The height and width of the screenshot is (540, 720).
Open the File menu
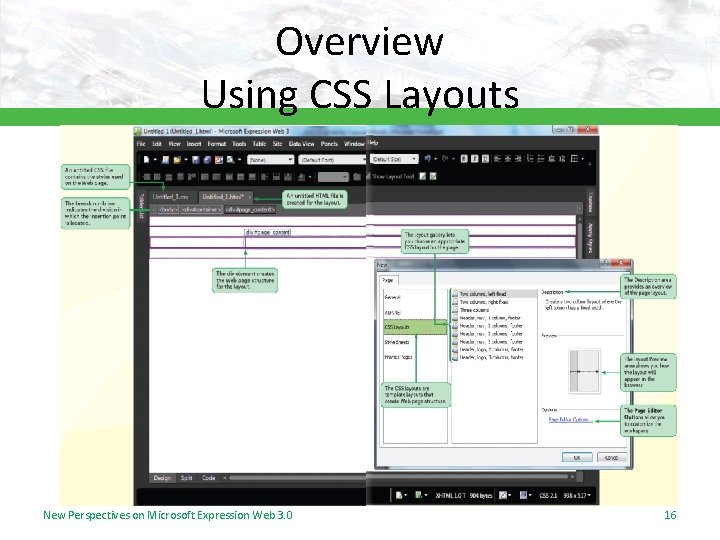pyautogui.click(x=141, y=144)
